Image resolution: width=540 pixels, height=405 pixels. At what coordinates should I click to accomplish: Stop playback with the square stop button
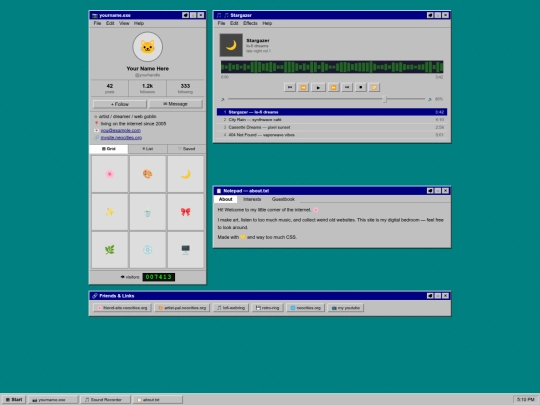tap(361, 87)
